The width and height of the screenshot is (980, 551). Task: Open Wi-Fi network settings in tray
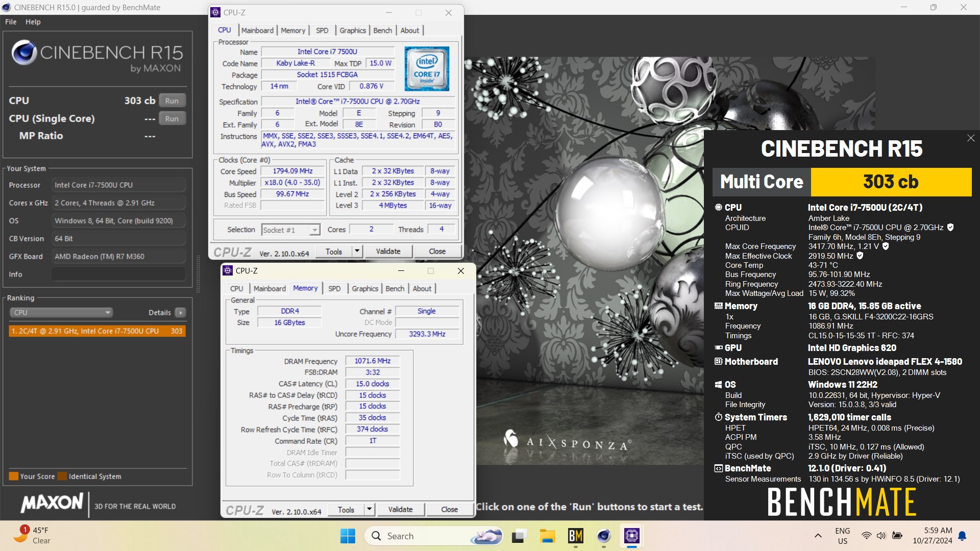[x=866, y=536]
